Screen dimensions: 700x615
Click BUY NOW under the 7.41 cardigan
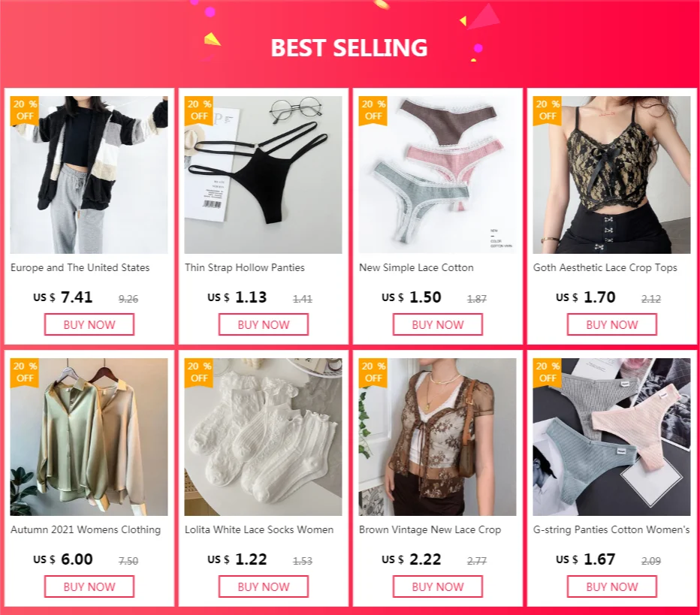(x=89, y=324)
